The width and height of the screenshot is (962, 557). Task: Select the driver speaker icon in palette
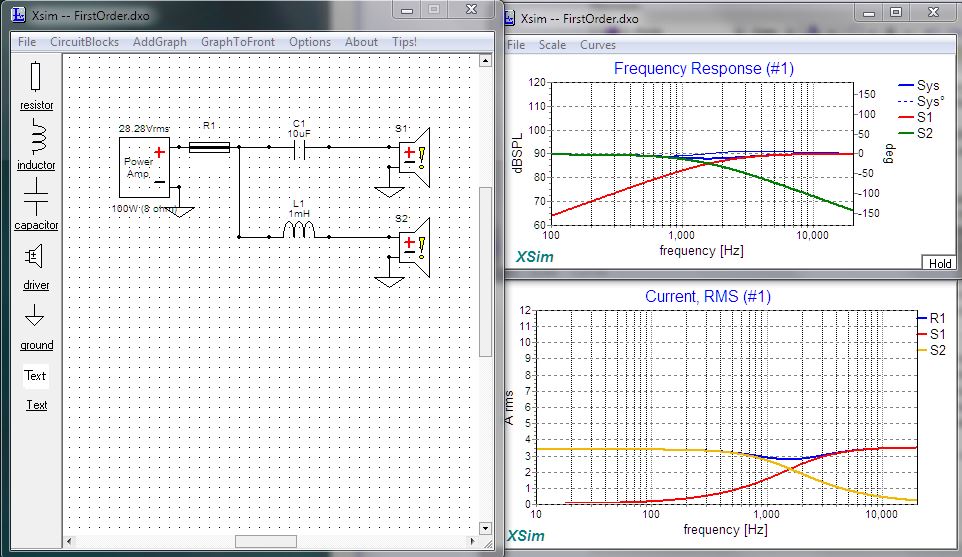pos(34,256)
